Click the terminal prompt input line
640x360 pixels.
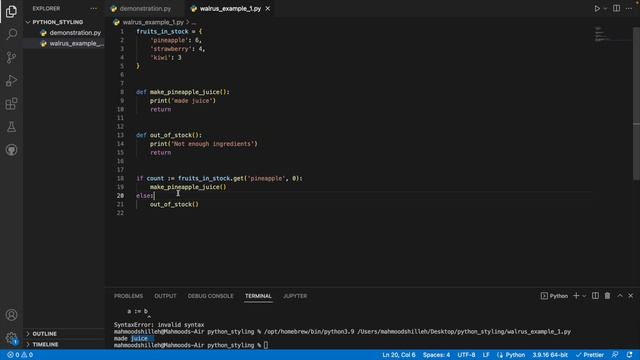click(x=191, y=345)
